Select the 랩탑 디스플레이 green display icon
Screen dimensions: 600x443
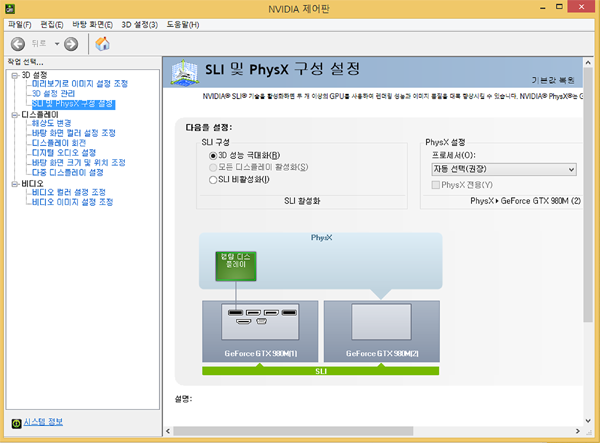tap(236, 266)
